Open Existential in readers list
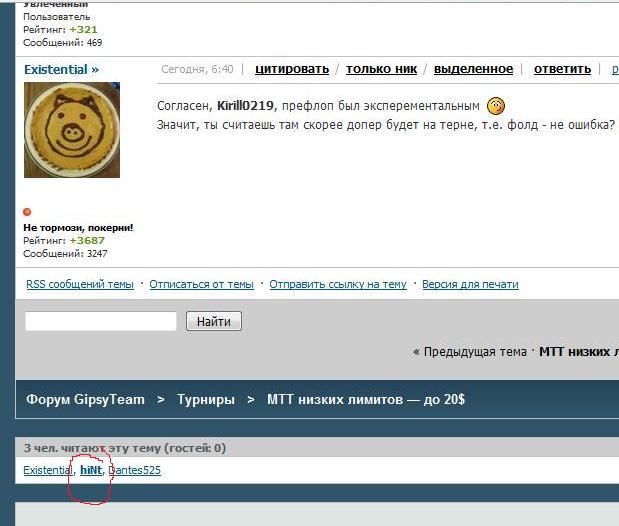Viewport: 619px width, 526px height. click(x=48, y=470)
